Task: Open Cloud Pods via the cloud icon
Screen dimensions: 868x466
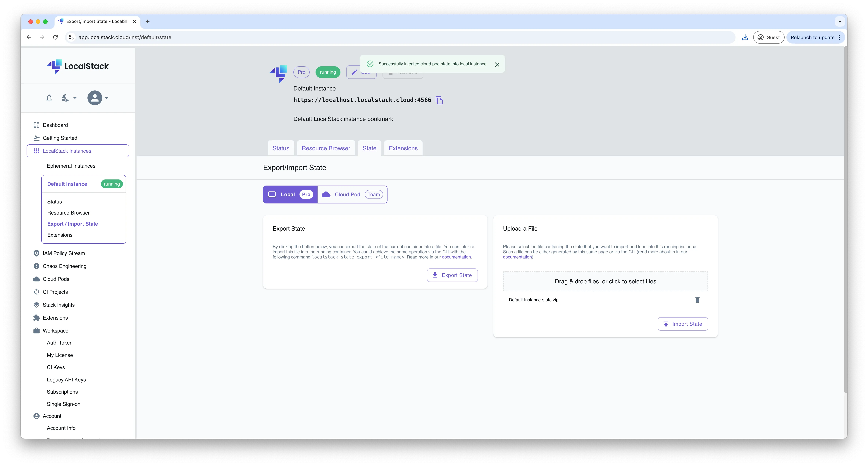Action: [36, 279]
